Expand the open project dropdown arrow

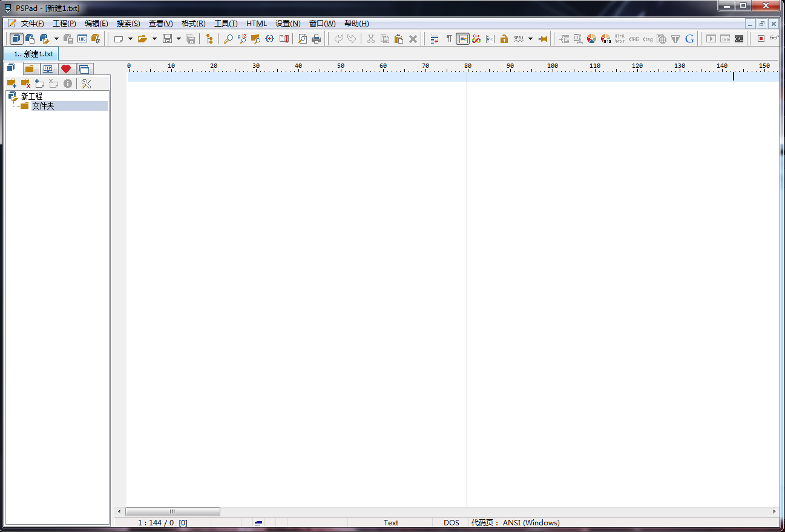pyautogui.click(x=56, y=39)
